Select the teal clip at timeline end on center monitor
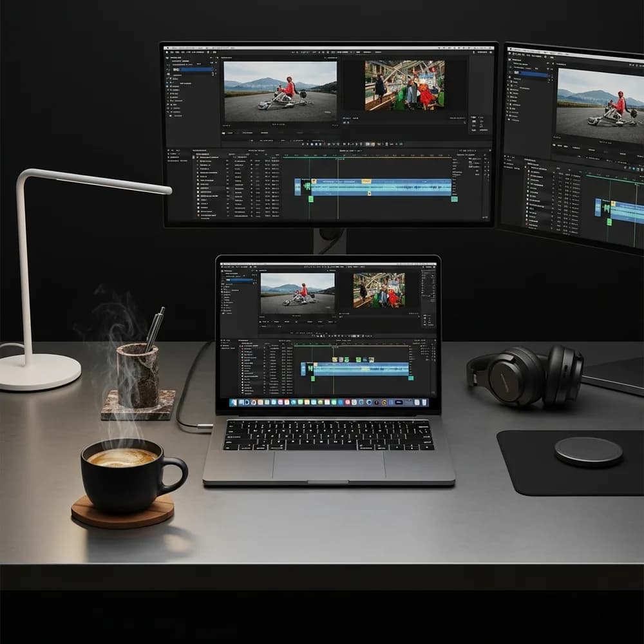This screenshot has height=644, width=644. tap(454, 199)
